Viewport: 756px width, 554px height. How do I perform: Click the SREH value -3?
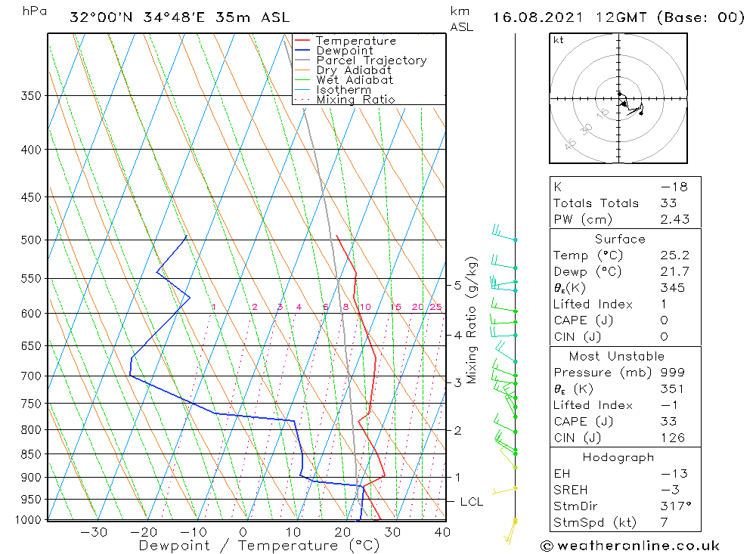[x=670, y=490]
